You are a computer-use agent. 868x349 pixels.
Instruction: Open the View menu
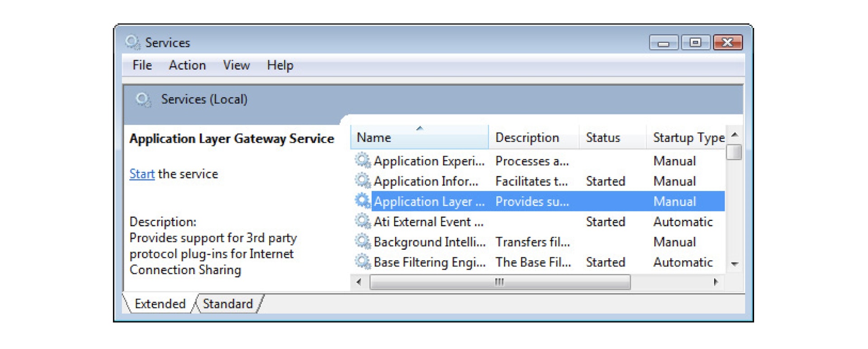pos(236,65)
